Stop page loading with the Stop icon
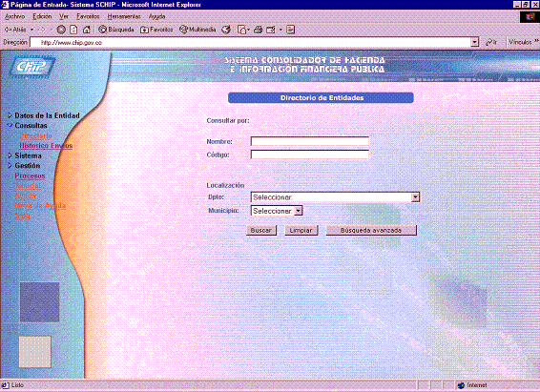 click(x=61, y=30)
